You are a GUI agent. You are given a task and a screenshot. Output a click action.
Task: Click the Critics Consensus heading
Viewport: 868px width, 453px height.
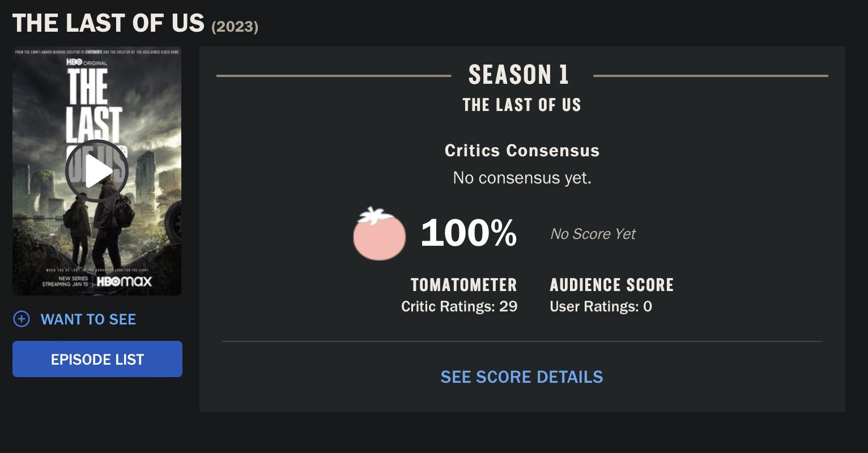[x=522, y=151]
